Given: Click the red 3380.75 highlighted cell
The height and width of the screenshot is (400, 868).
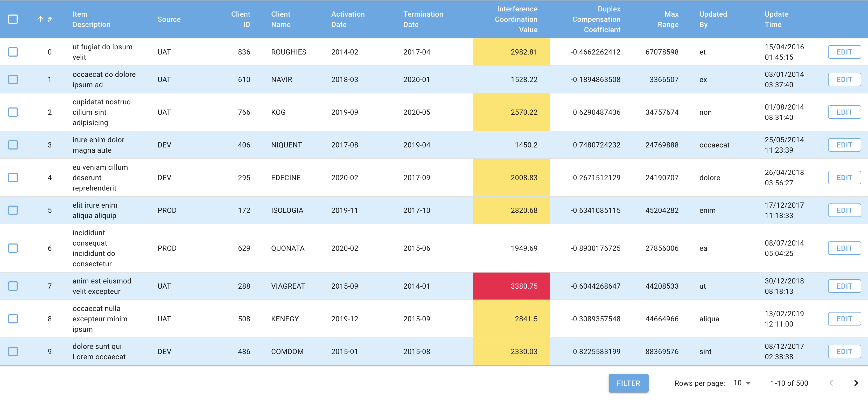Looking at the screenshot, I should pyautogui.click(x=511, y=286).
